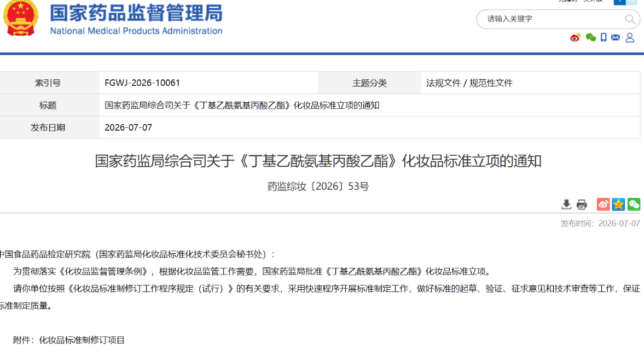
Task: Click the date 2026-07-07 in the table
Action: (128, 127)
